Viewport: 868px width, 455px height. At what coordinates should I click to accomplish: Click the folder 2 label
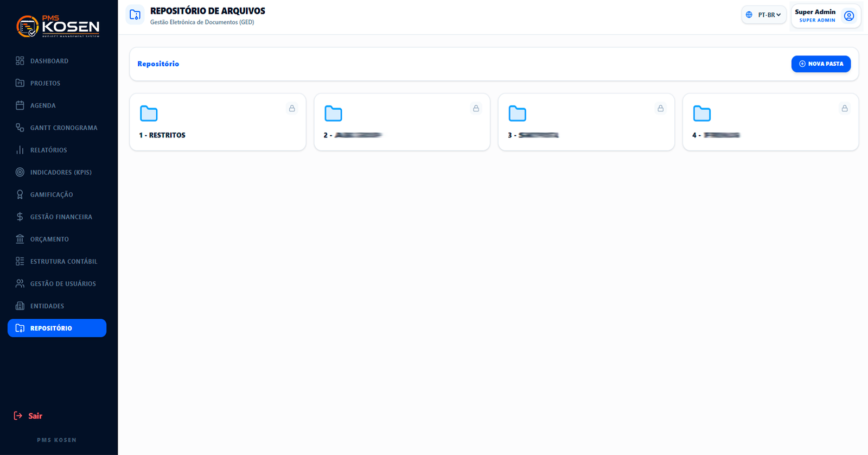point(353,135)
